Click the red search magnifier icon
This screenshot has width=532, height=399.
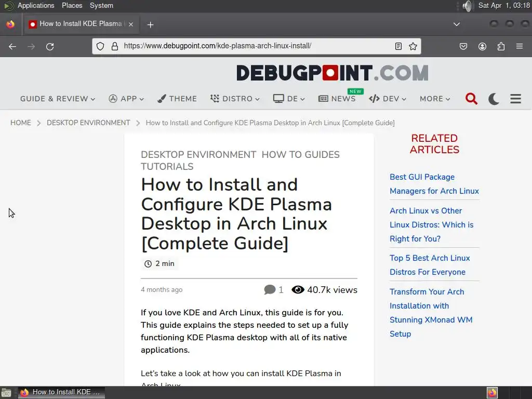point(471,99)
